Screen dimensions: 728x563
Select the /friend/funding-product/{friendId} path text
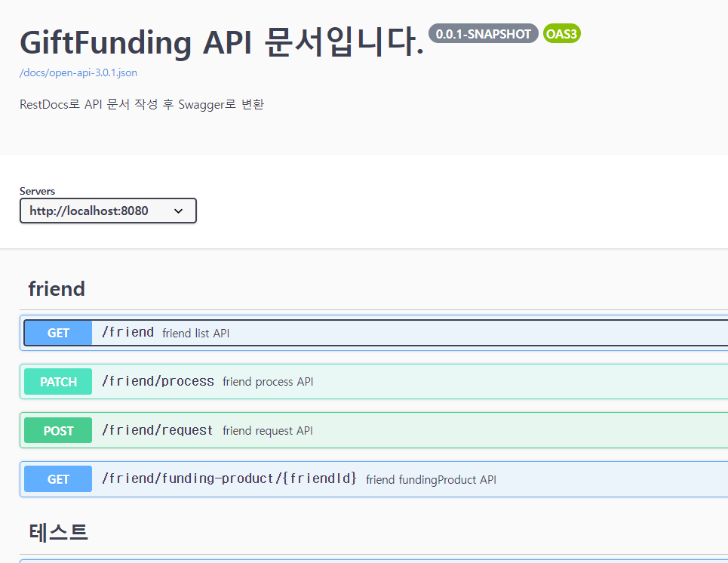pyautogui.click(x=229, y=478)
